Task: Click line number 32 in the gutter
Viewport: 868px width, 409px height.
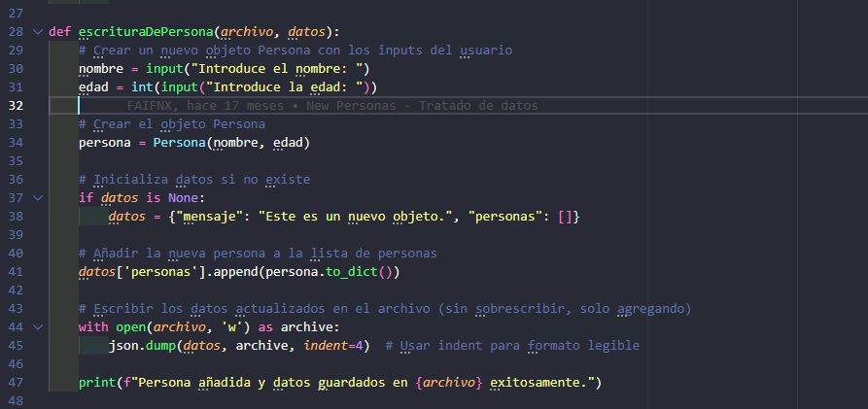Action: pos(17,106)
